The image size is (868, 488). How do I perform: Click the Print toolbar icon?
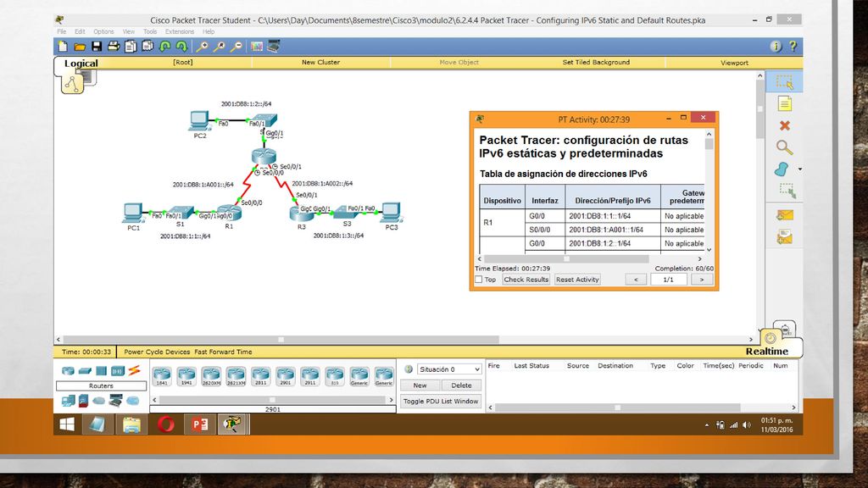[x=114, y=47]
